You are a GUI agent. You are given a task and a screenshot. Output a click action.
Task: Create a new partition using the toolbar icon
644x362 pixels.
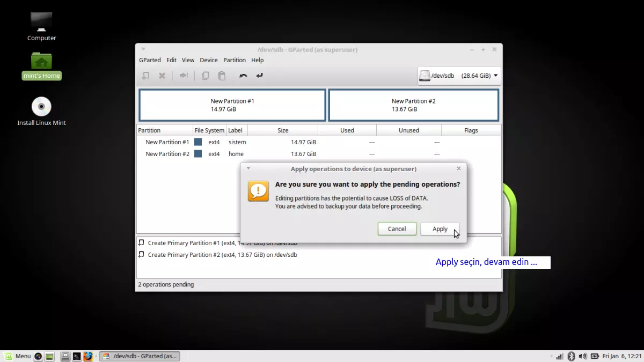[145, 76]
